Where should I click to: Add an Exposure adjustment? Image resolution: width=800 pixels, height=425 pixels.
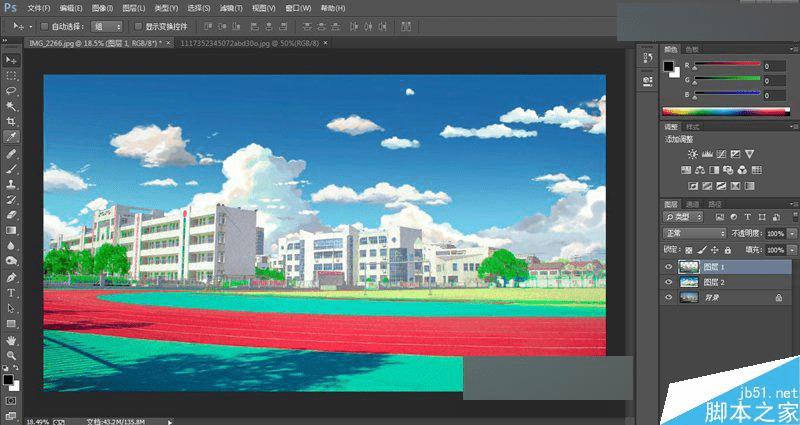pyautogui.click(x=735, y=154)
